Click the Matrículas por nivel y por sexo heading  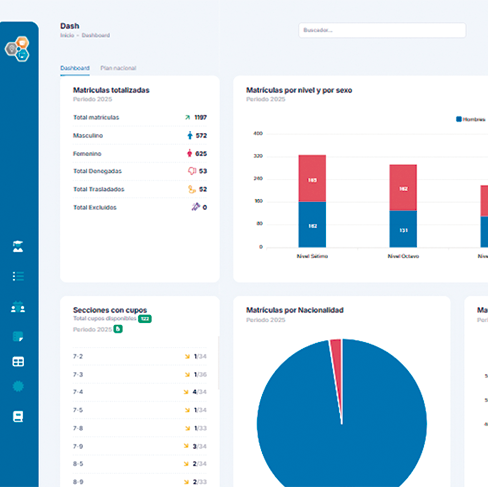tap(299, 90)
